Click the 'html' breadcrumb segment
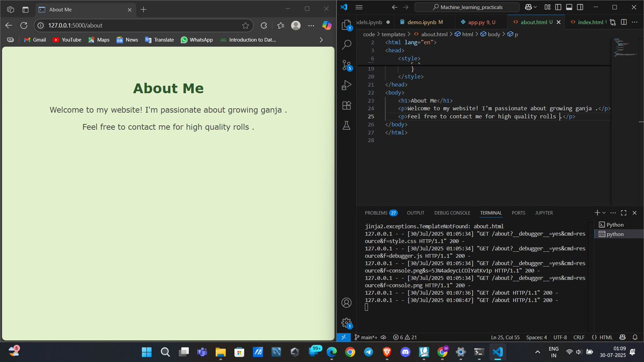Screen dimensions: 644x362 464,34
